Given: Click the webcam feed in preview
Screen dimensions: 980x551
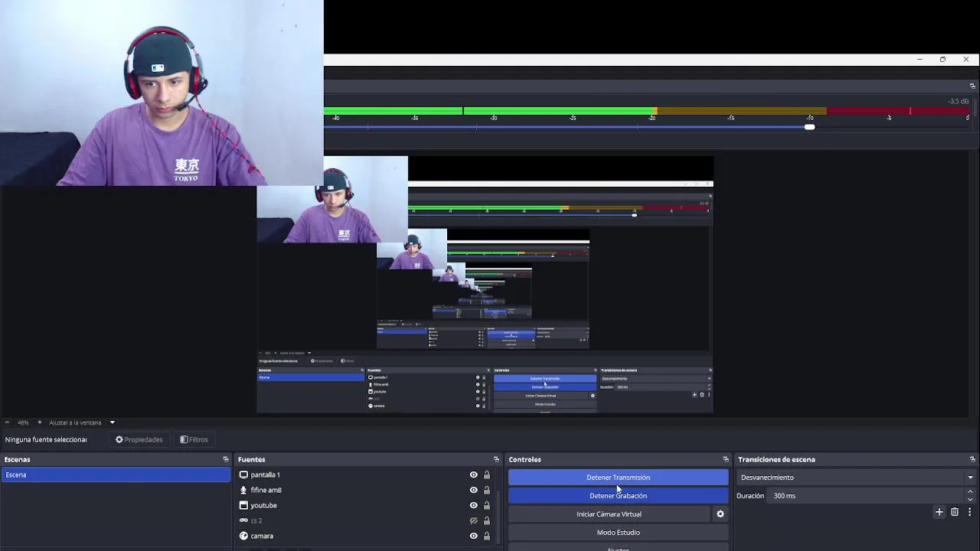Looking at the screenshot, I should pyautogui.click(x=162, y=93).
